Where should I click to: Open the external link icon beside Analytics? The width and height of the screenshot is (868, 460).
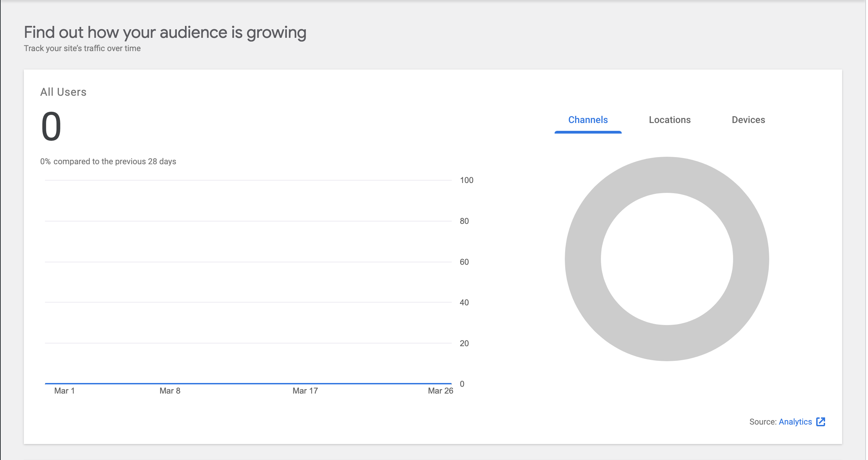(821, 422)
